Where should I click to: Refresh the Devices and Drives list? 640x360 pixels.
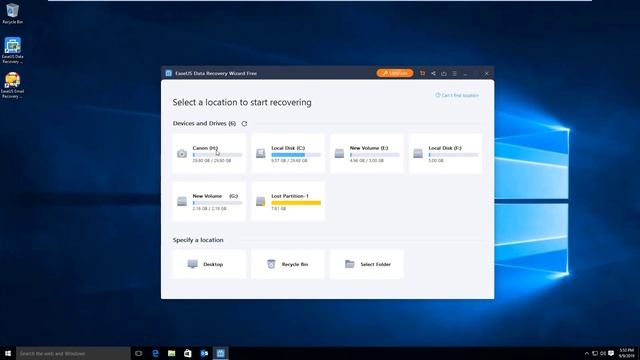(x=244, y=123)
